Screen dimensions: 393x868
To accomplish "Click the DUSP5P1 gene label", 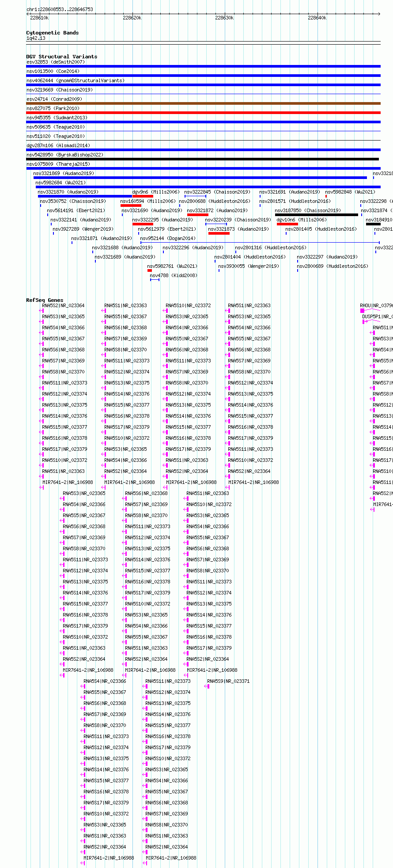I will click(377, 316).
